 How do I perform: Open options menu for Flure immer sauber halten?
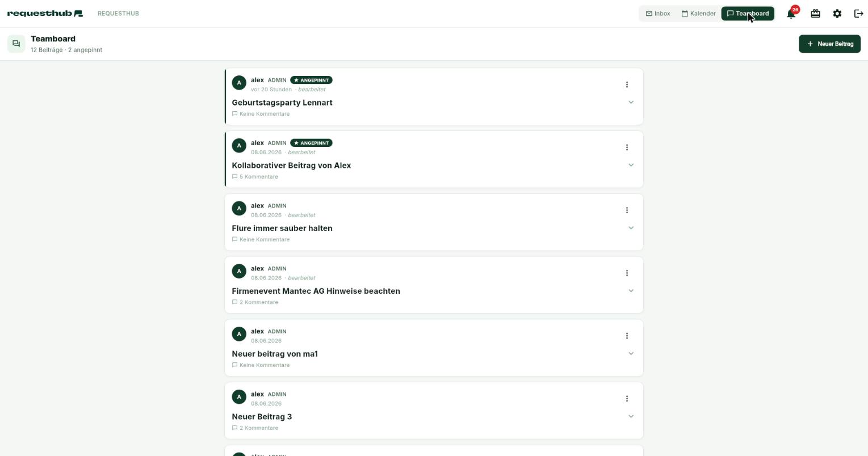[627, 210]
